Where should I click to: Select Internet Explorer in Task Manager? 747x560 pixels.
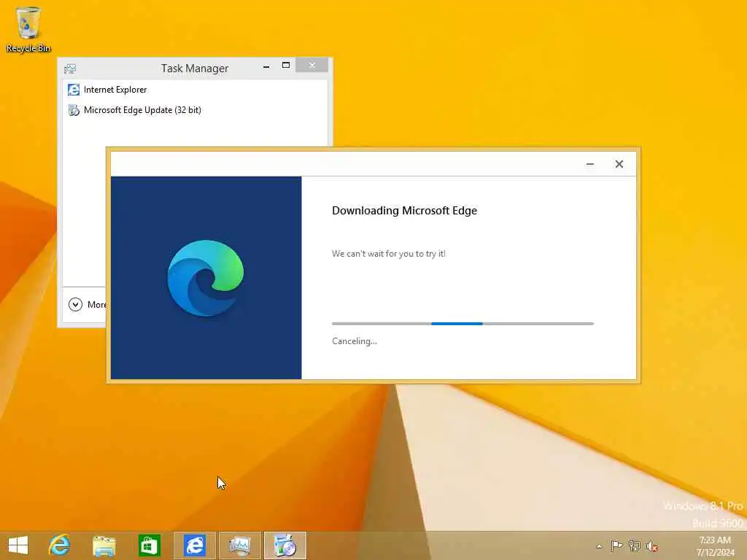(194, 90)
